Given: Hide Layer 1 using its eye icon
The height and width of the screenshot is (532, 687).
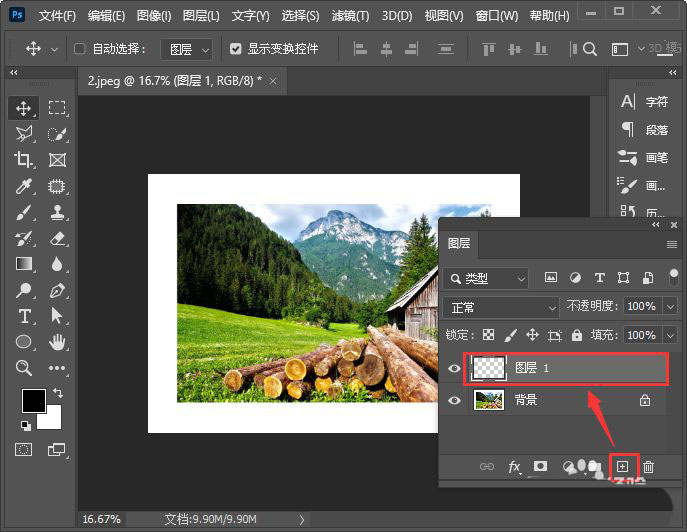Looking at the screenshot, I should [x=454, y=368].
